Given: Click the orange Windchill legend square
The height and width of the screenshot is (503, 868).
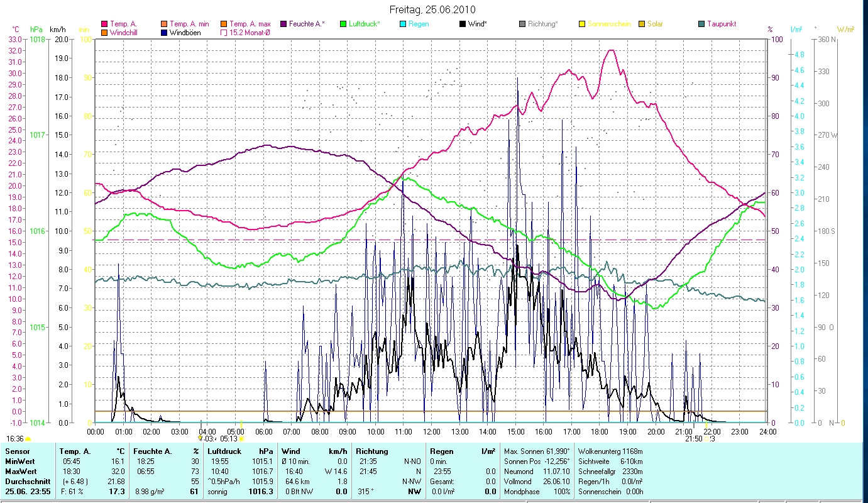Looking at the screenshot, I should (x=104, y=32).
